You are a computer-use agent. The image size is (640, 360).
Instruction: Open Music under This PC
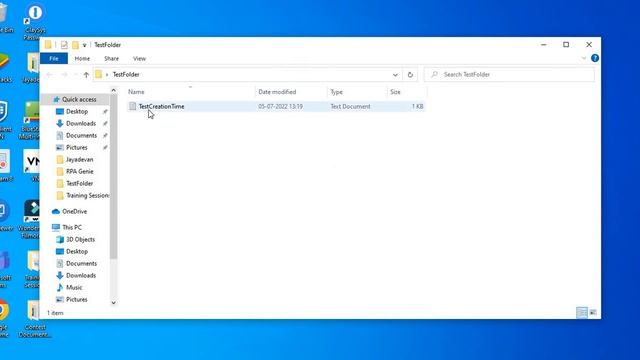tap(74, 288)
